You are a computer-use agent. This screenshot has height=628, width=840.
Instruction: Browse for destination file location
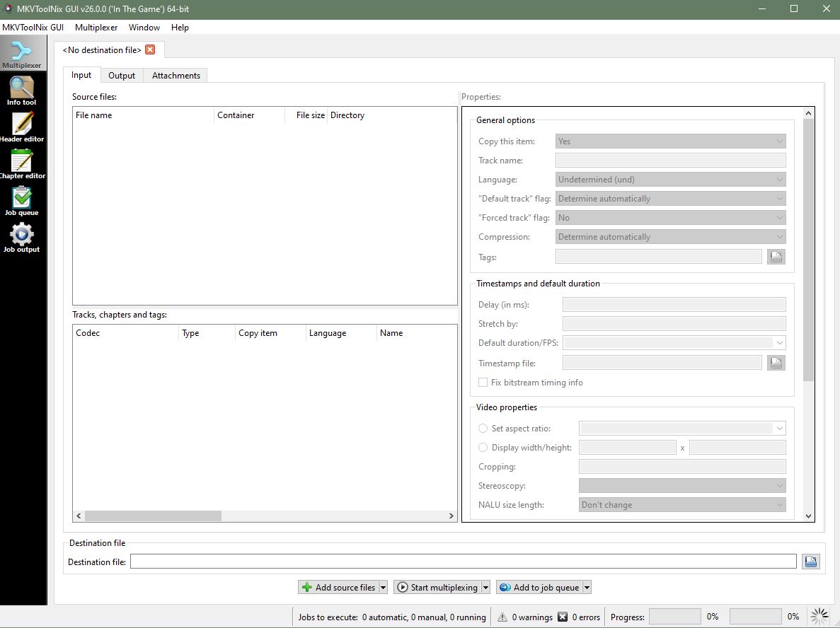[810, 562]
